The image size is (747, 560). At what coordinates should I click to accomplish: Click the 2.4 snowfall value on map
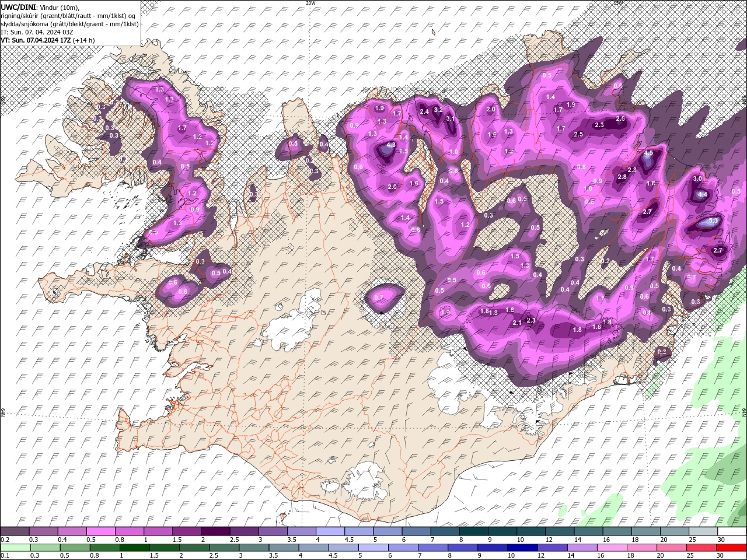click(424, 111)
